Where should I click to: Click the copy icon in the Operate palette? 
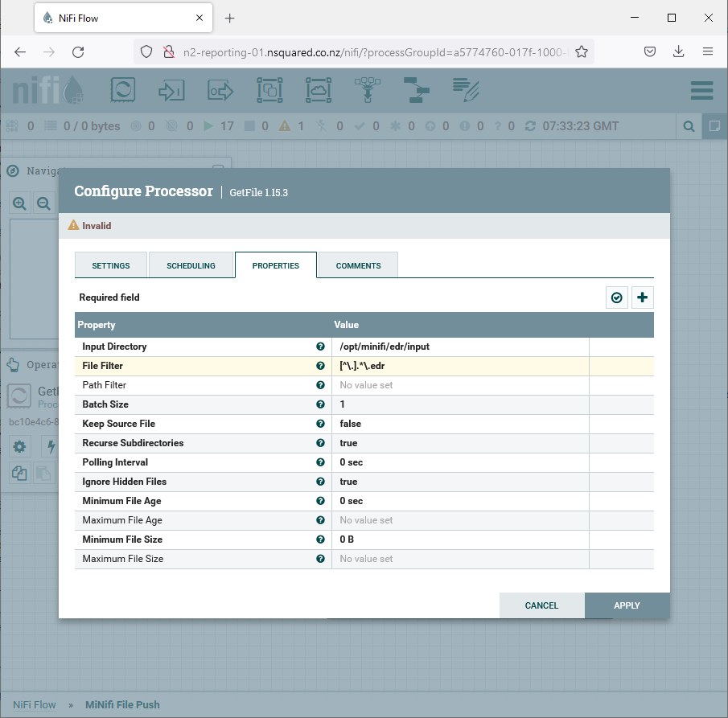point(19,474)
